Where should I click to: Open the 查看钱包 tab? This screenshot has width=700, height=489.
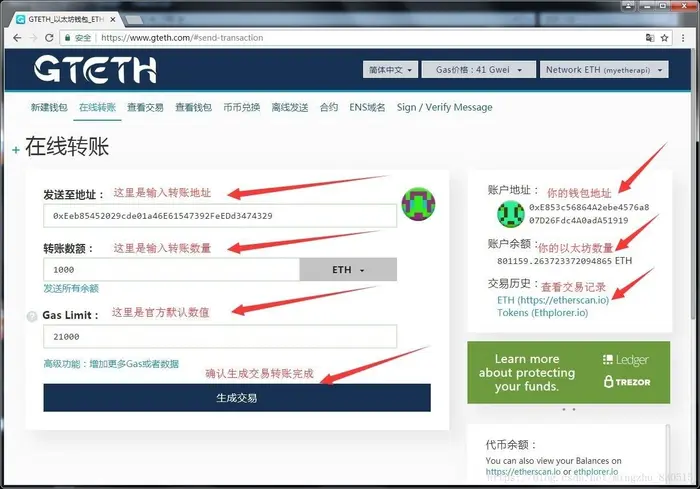[x=193, y=107]
